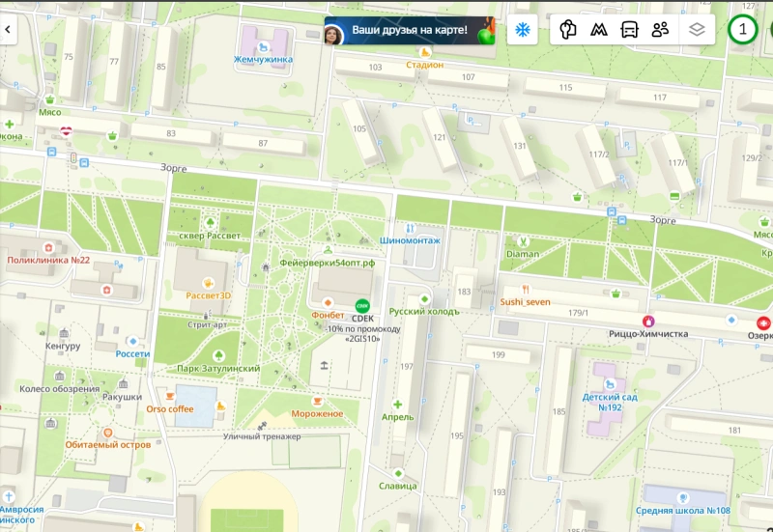The image size is (773, 532).
Task: Click building number 121
Action: pos(440,137)
